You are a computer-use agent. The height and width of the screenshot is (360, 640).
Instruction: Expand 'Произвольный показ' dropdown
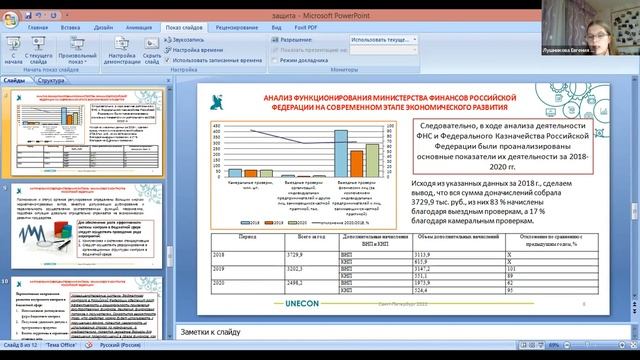pos(78,50)
